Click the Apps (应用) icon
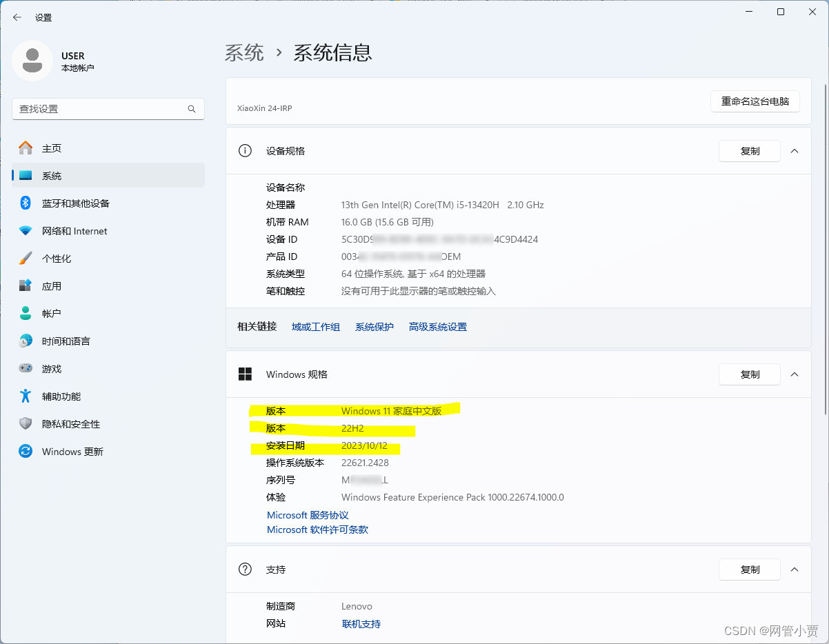Viewport: 829px width, 644px height. (26, 286)
